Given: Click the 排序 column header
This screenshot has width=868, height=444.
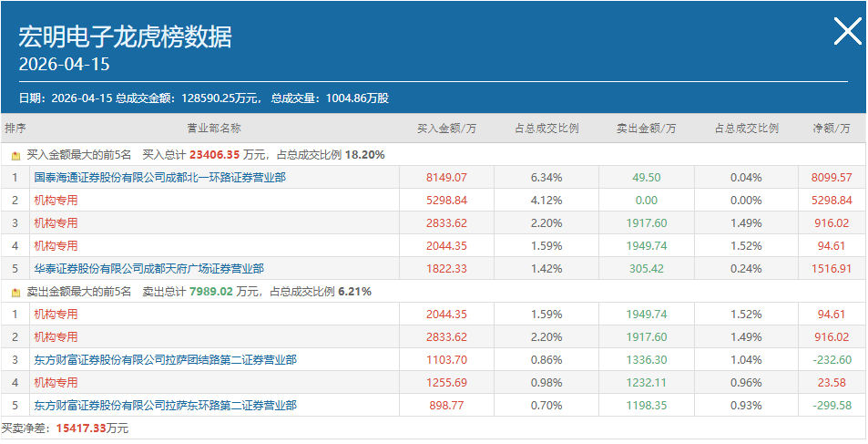Looking at the screenshot, I should click(x=15, y=129).
